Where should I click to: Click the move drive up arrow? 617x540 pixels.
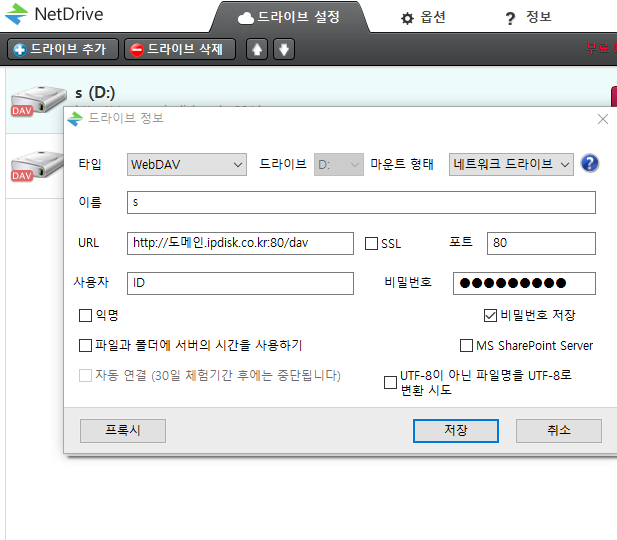257,49
